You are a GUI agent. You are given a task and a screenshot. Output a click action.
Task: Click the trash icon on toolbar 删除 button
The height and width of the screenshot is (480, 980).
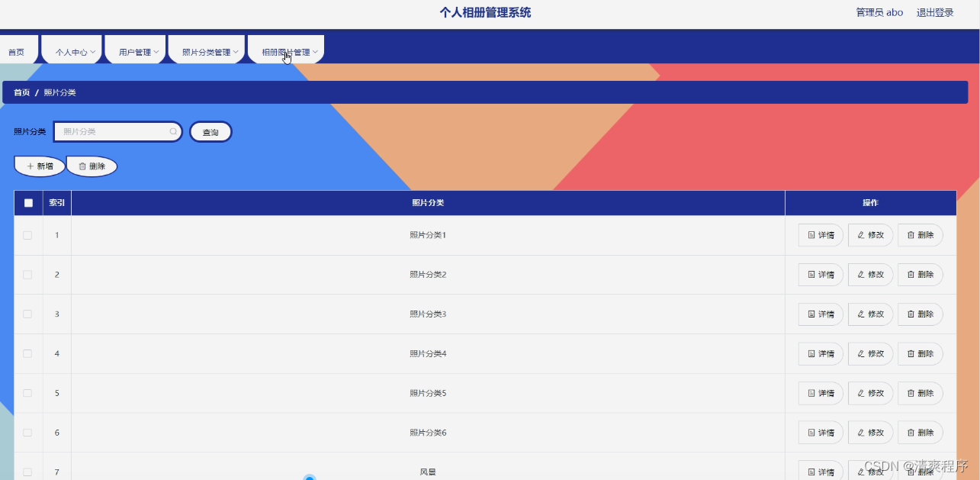click(82, 166)
